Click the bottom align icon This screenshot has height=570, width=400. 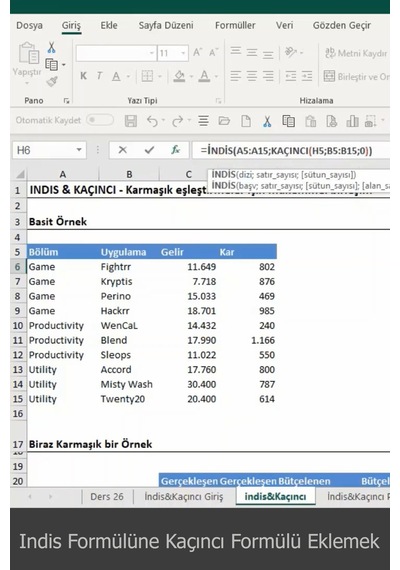tap(268, 55)
